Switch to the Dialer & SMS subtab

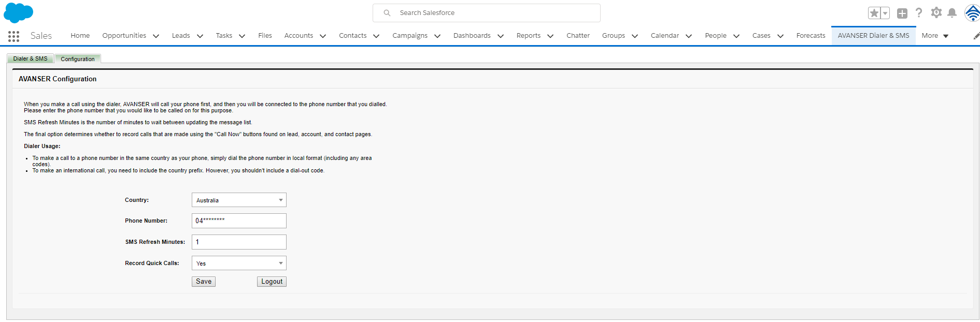(x=30, y=58)
